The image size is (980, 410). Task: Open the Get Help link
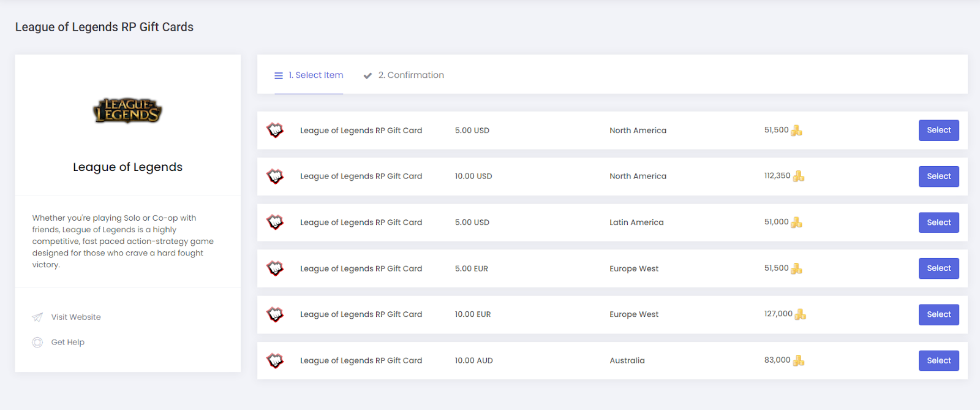pyautogui.click(x=68, y=342)
